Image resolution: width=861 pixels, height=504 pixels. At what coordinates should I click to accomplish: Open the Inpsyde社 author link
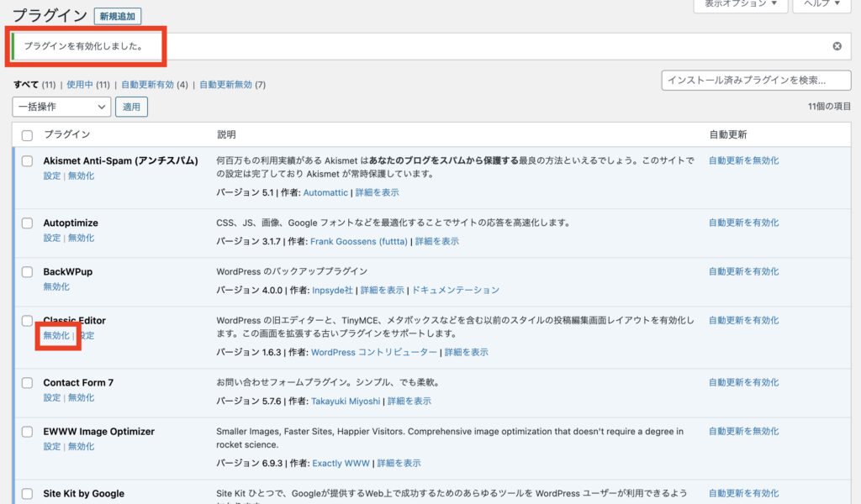[x=333, y=290]
